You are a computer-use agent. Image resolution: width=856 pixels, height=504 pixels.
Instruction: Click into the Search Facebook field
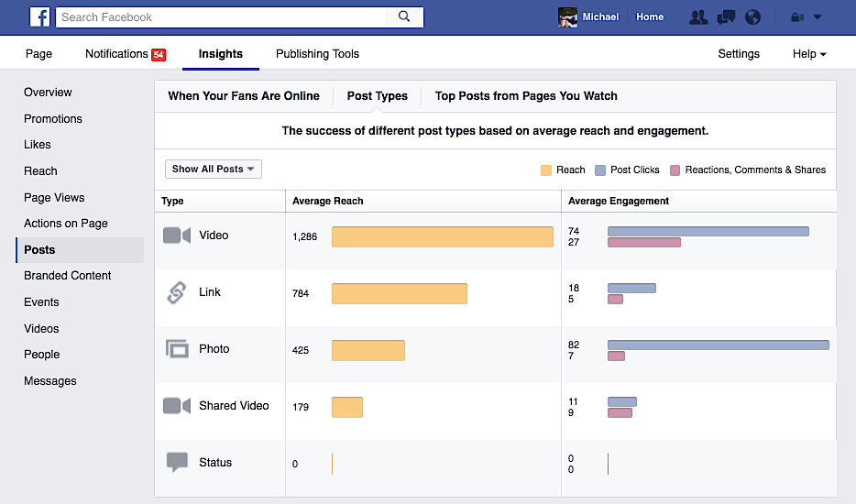(x=221, y=16)
